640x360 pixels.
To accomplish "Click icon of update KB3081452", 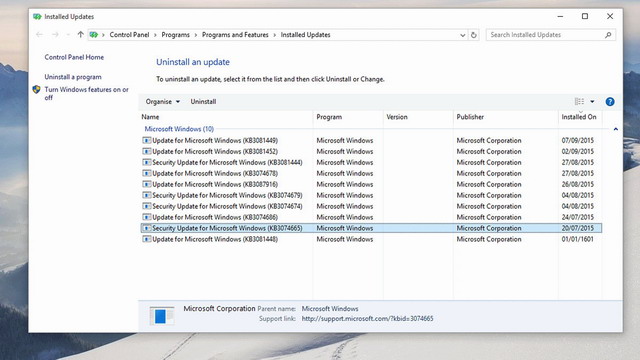I will (147, 151).
